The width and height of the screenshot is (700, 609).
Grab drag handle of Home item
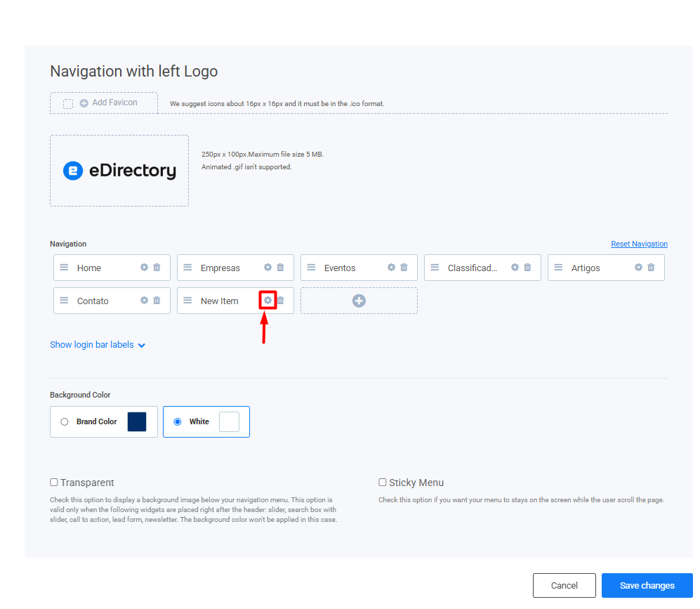tap(65, 268)
